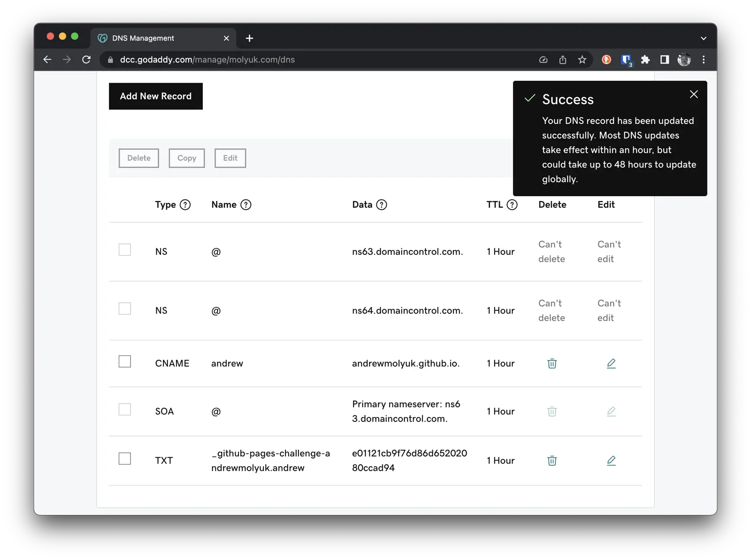Click Add New Record

[155, 96]
